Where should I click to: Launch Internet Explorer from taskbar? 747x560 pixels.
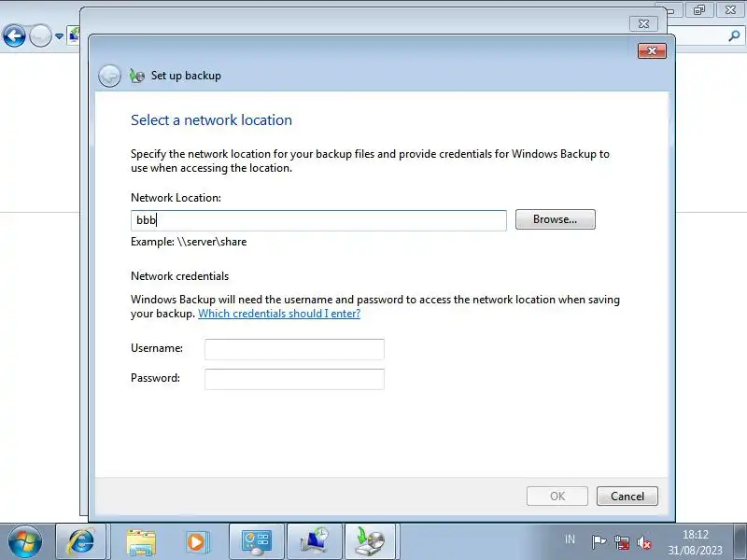click(81, 541)
